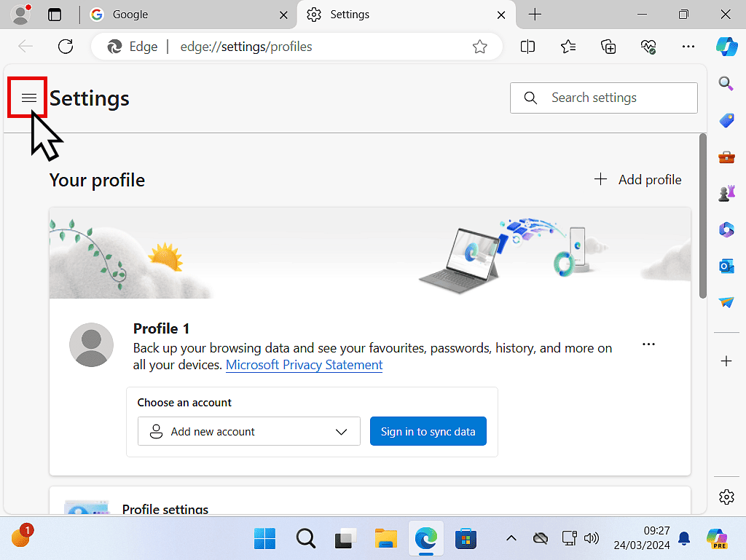Open Microsoft 365 in sidebar
The height and width of the screenshot is (560, 746).
tap(726, 229)
